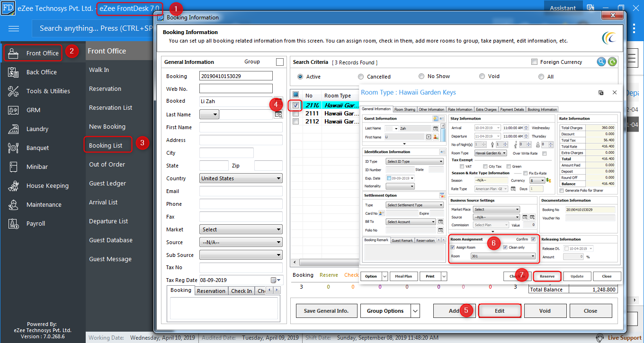644x343 pixels.
Task: Toggle the Clean only checkbox
Action: (x=505, y=247)
